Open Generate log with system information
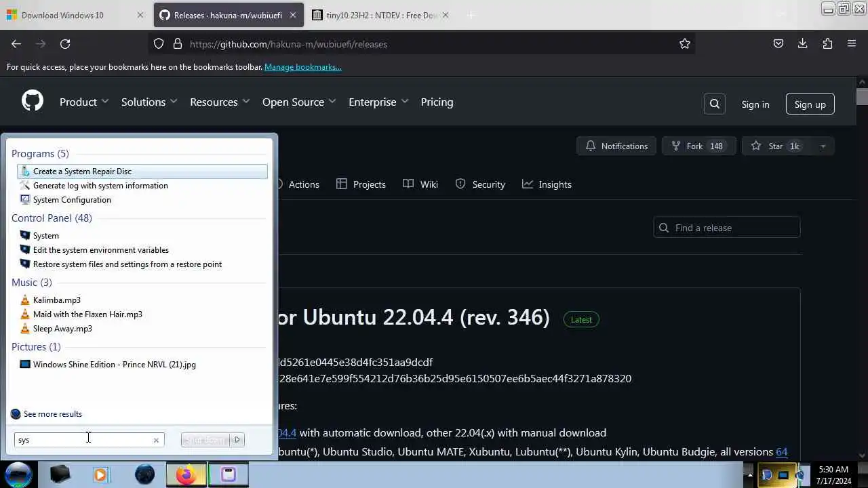The width and height of the screenshot is (868, 488). 100,186
